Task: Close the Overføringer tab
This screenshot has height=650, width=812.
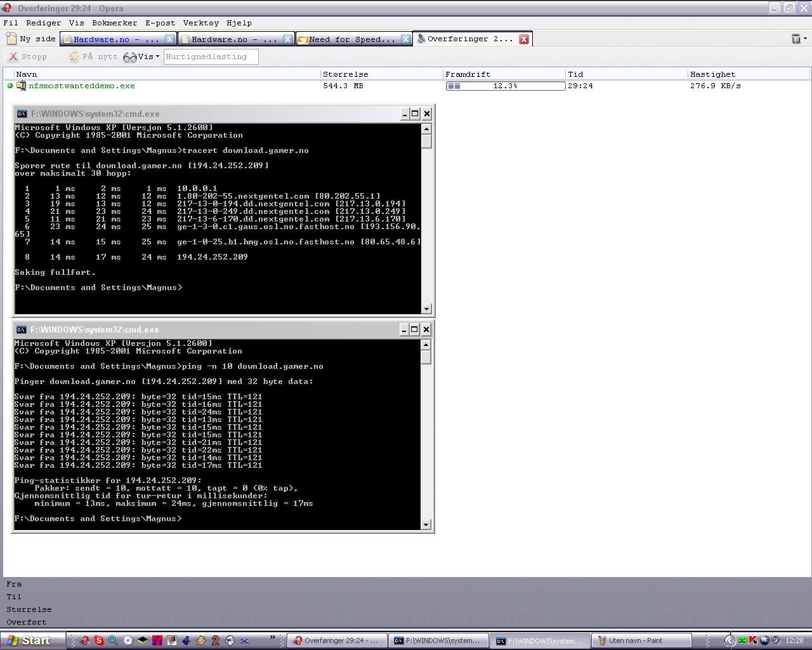Action: 524,39
